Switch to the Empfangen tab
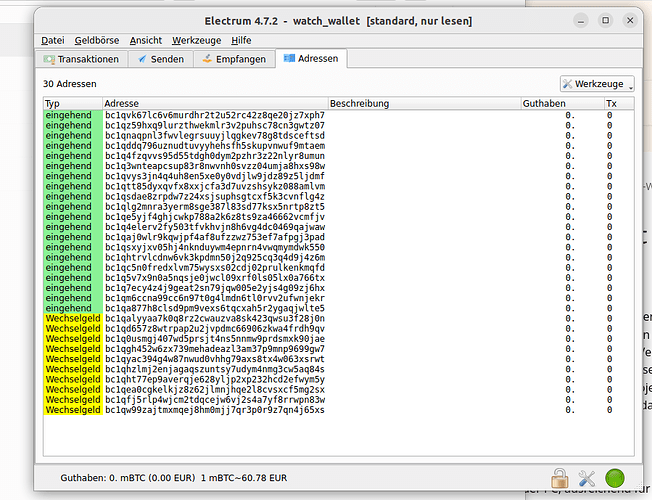Viewport: 652px width, 500px height. (234, 59)
